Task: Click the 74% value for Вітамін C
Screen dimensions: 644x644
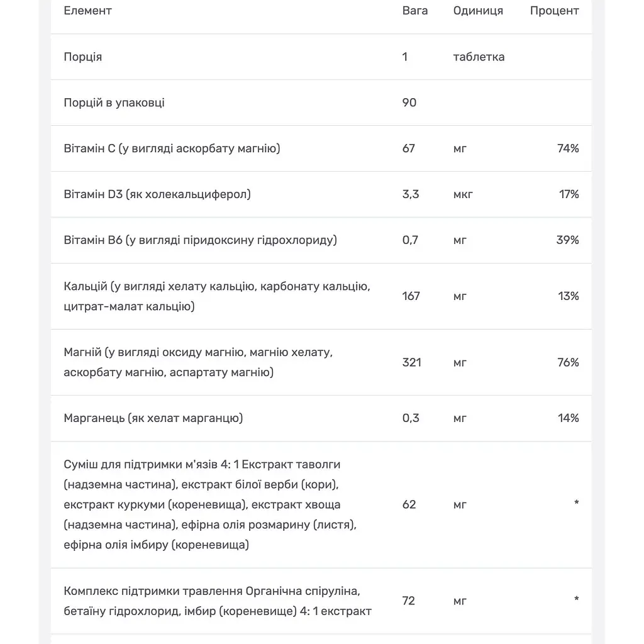Action: point(568,148)
